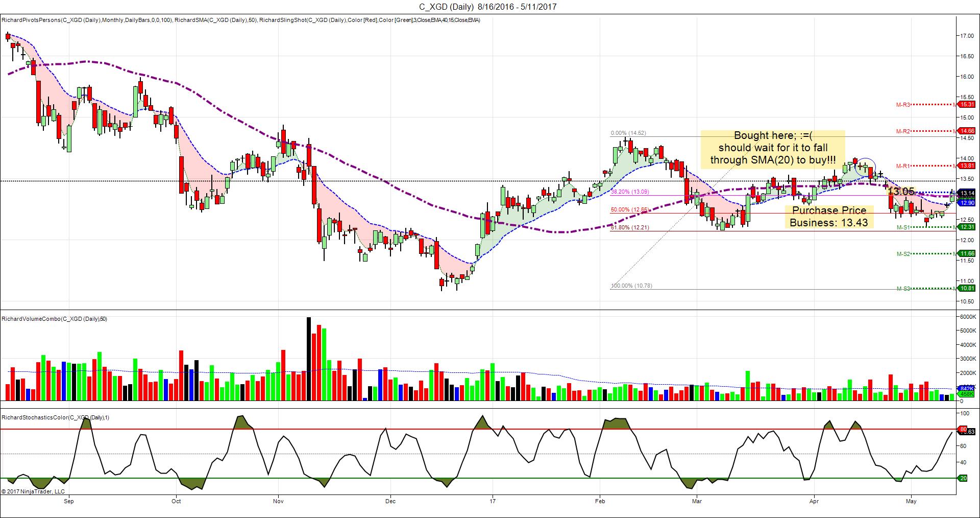Select the 61.80% (12.21) Fibonacci label
This screenshot has width=980, height=518.
coord(630,227)
